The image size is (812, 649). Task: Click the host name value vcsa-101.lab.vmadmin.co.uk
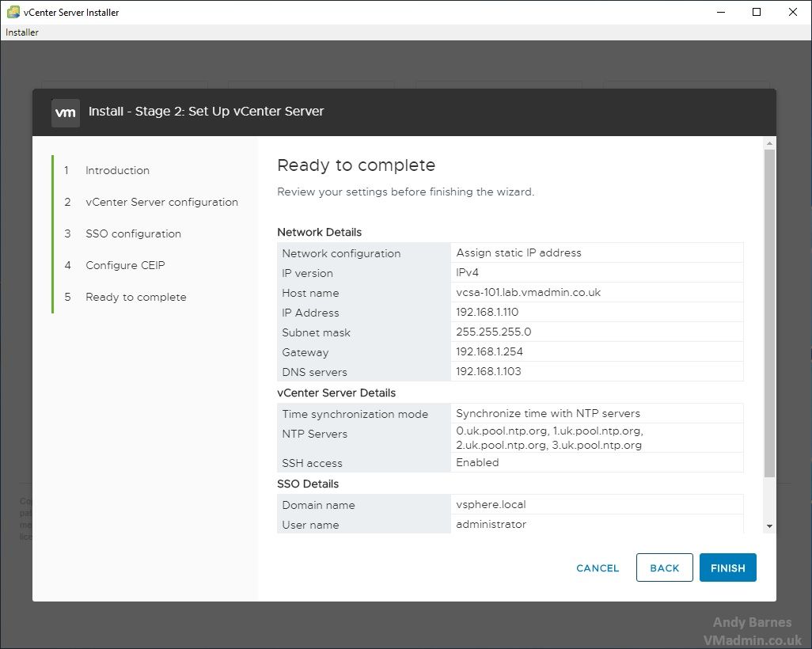pos(528,292)
